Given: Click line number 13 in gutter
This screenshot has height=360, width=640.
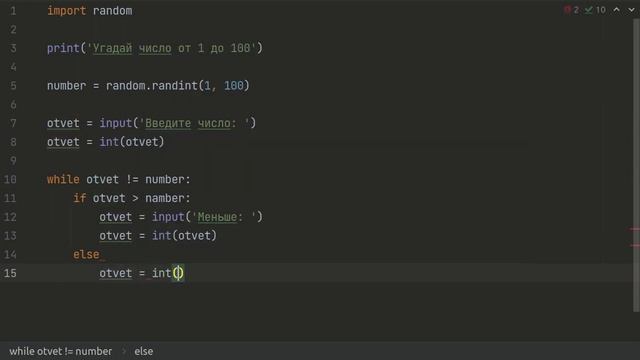Looking at the screenshot, I should pyautogui.click(x=10, y=236).
